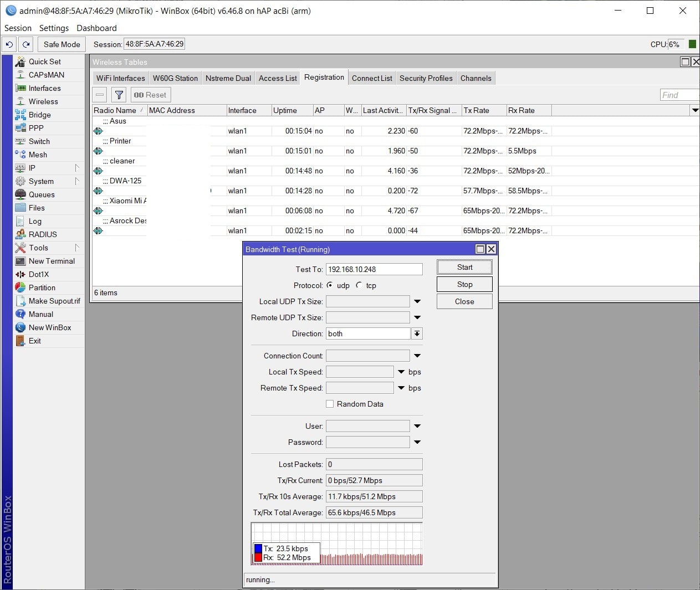Enable the Random Data checkbox
This screenshot has width=700, height=590.
330,404
